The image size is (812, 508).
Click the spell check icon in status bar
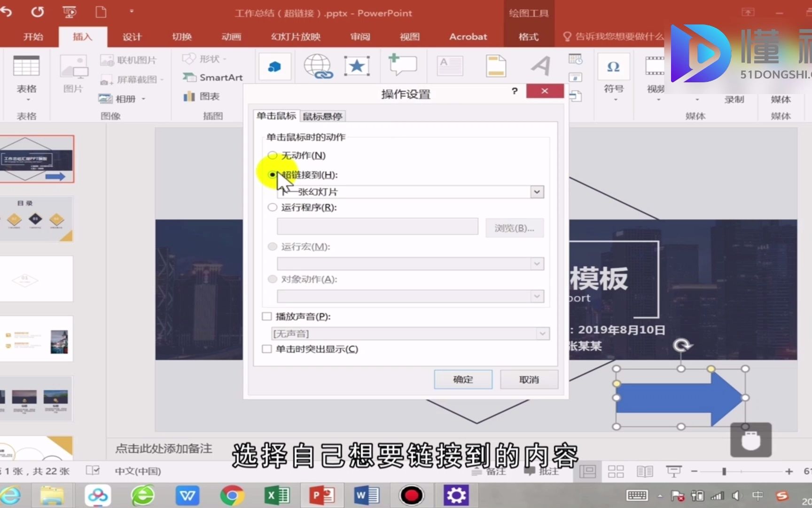pos(93,470)
